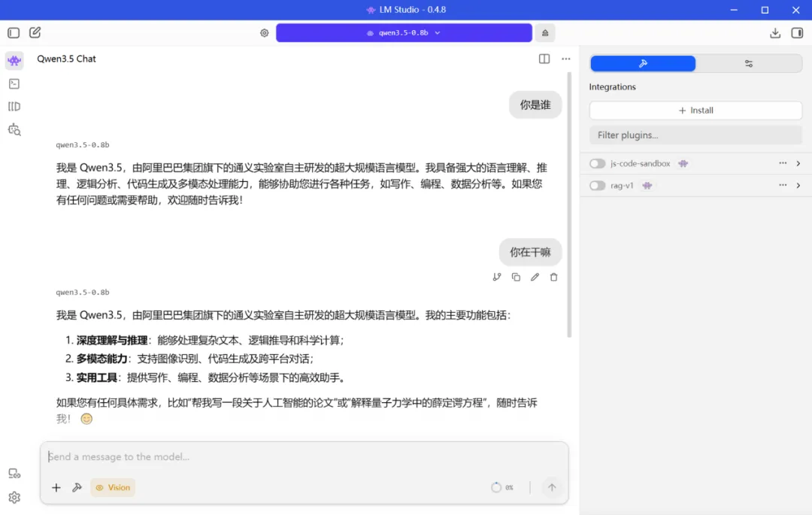Switch to the model parameters sliders tab
The height and width of the screenshot is (515, 812).
[x=749, y=64]
